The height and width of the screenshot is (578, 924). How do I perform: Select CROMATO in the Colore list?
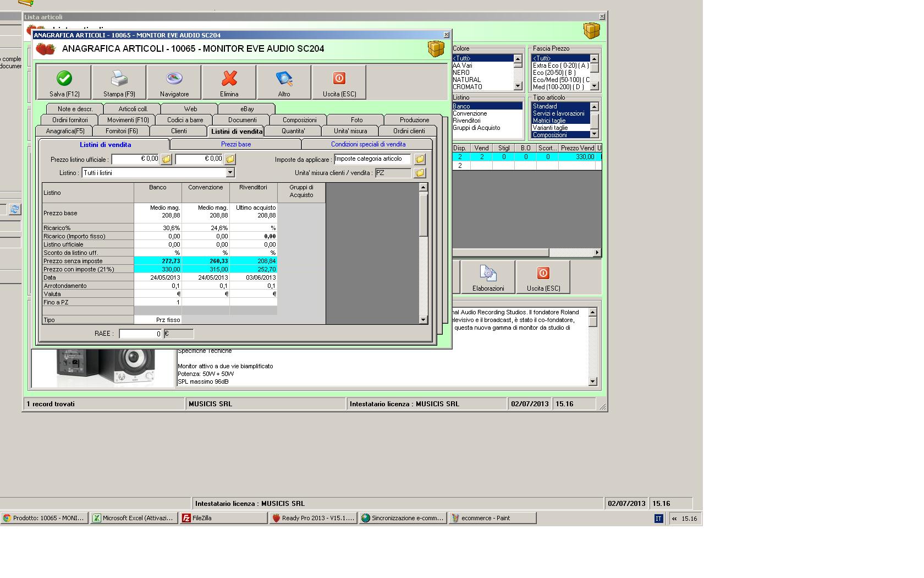click(x=482, y=87)
